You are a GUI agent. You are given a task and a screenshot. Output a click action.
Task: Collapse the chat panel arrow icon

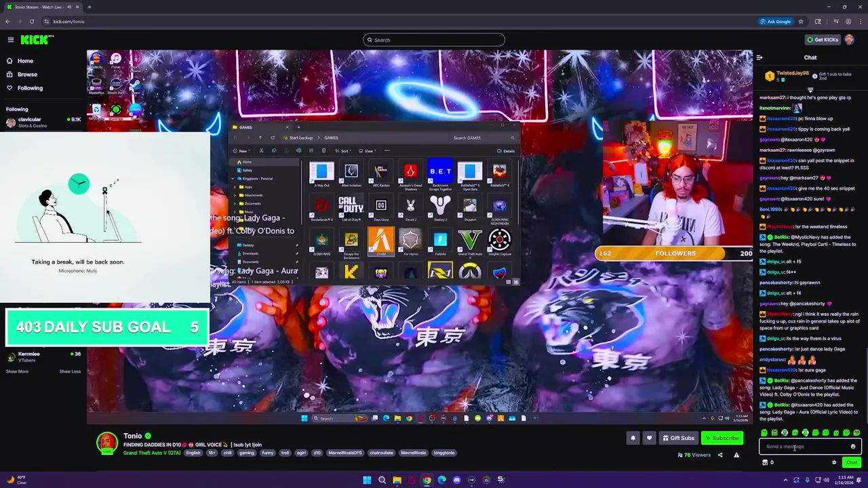coord(759,58)
